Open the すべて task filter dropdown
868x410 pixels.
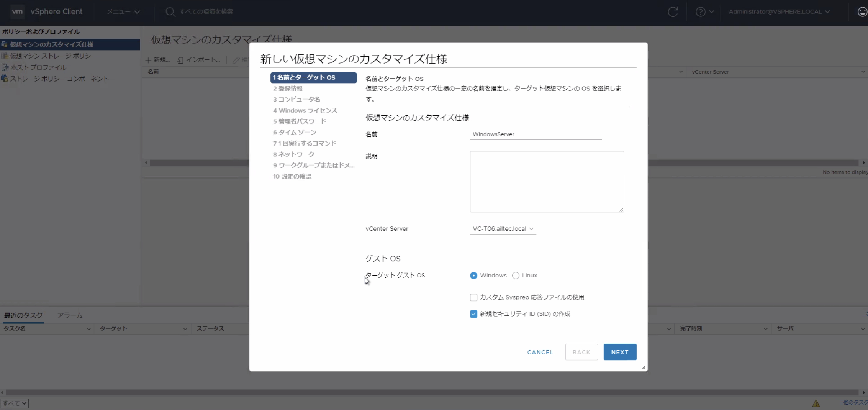15,403
